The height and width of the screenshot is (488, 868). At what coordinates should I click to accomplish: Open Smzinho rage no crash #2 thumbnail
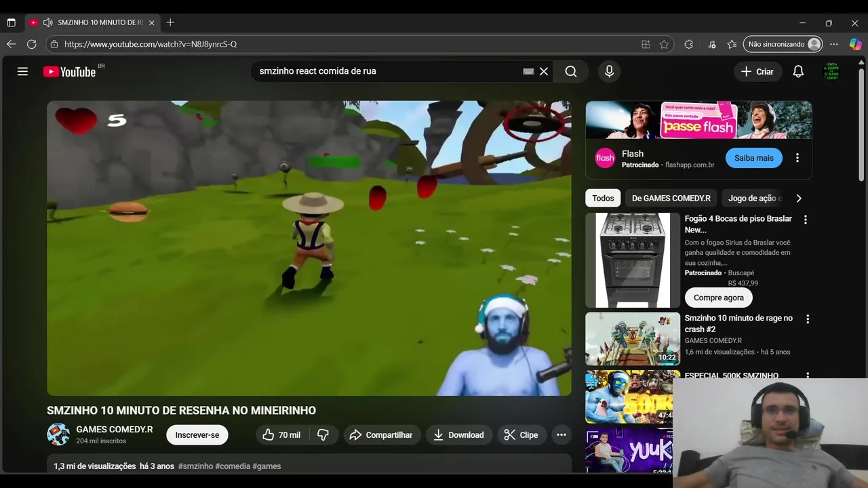click(x=633, y=339)
